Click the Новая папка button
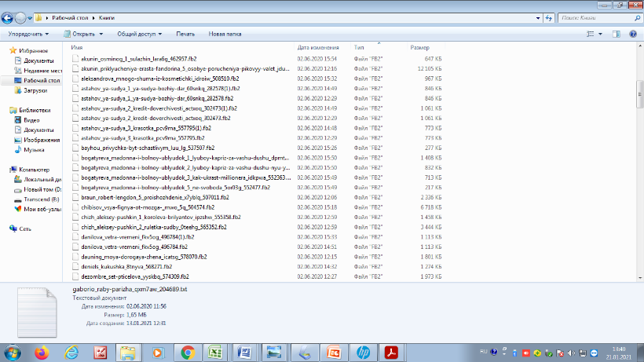 click(x=225, y=35)
